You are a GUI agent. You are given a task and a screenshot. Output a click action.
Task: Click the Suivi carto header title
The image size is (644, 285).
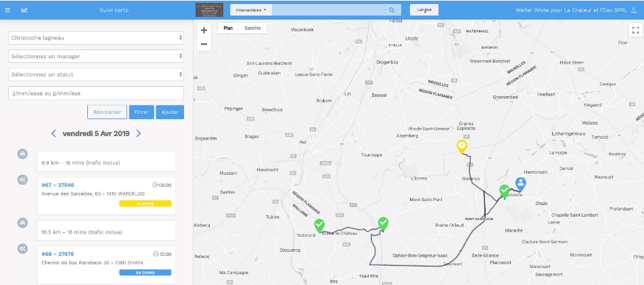(114, 10)
